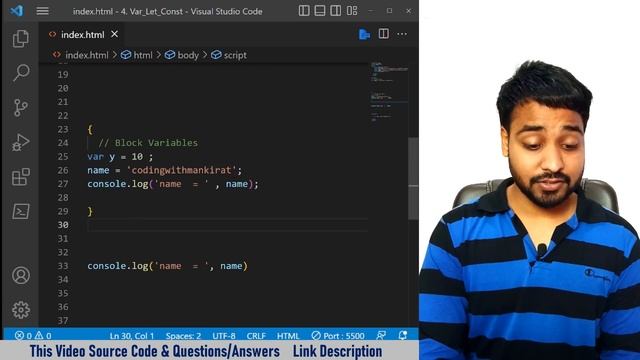Click html in the breadcrumb
This screenshot has height=360, width=640.
pyautogui.click(x=143, y=55)
